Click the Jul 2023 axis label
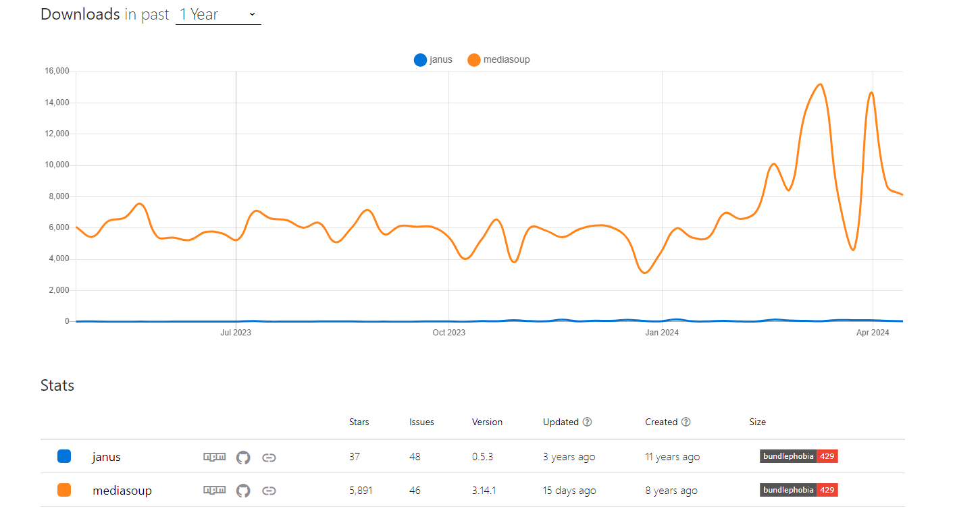Image resolution: width=980 pixels, height=523 pixels. click(236, 333)
